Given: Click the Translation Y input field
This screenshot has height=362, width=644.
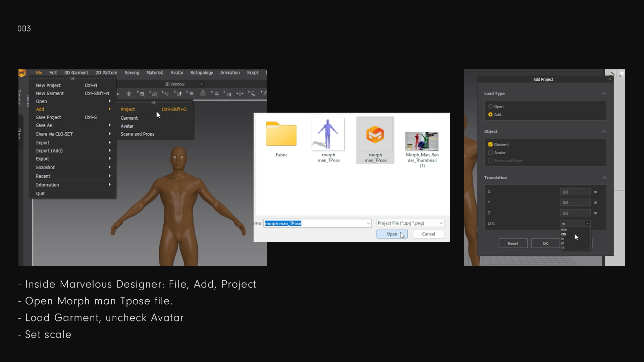Looking at the screenshot, I should click(x=575, y=202).
